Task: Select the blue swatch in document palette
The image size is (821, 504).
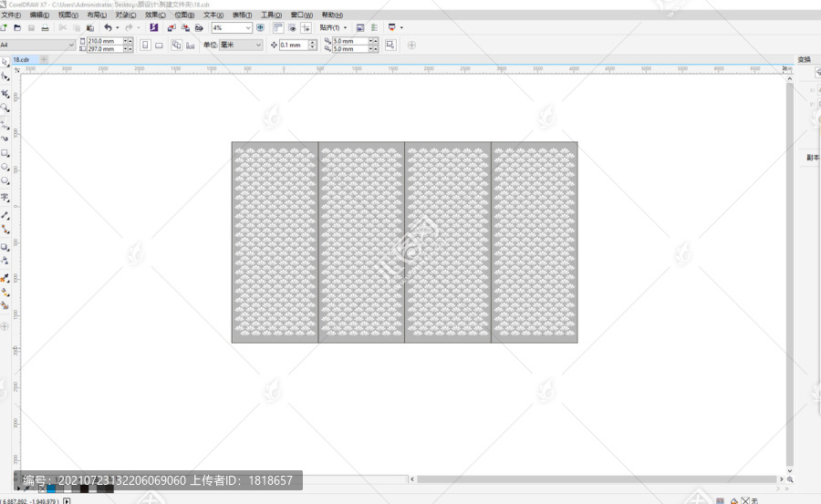Action: point(51,489)
